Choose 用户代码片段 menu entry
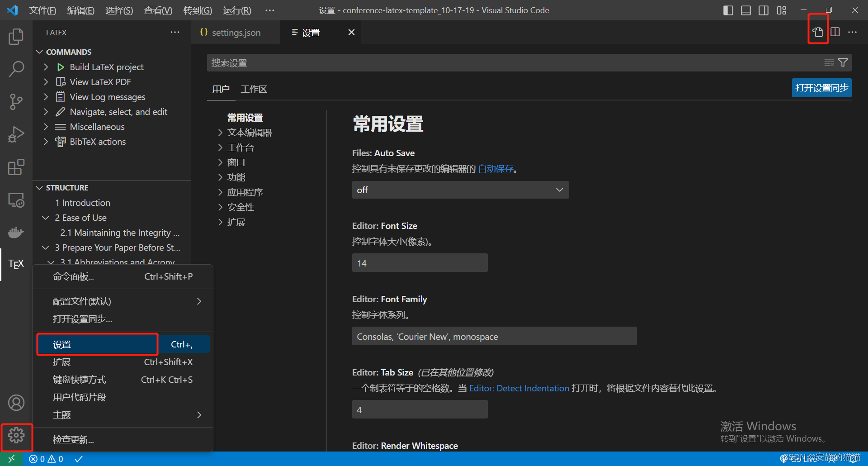 [123, 397]
